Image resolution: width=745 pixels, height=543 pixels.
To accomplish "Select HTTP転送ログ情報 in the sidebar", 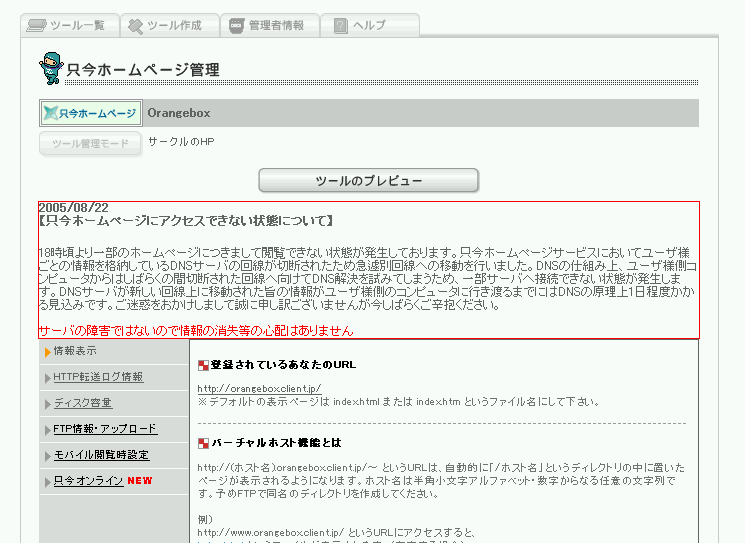I will (x=98, y=377).
